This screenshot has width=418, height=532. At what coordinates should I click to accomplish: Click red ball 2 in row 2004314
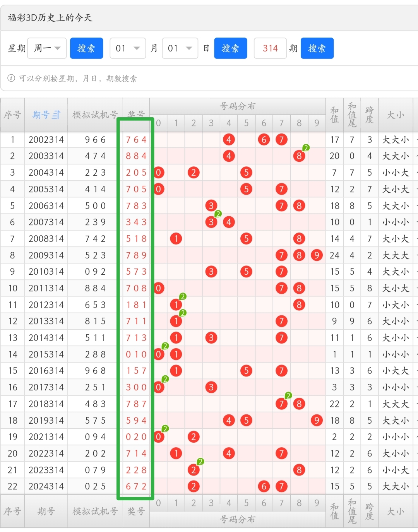click(x=194, y=173)
